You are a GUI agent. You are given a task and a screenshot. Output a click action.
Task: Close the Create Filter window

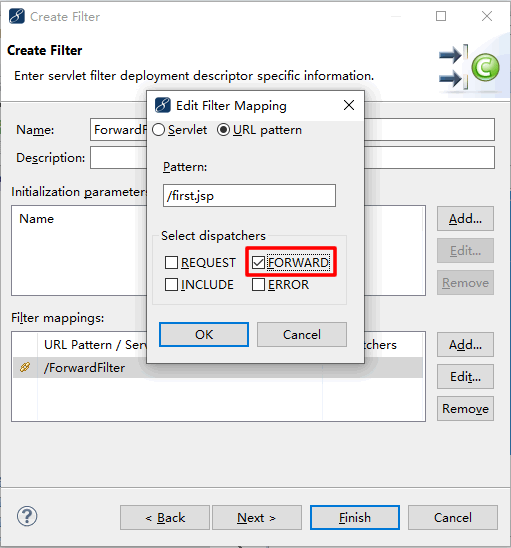[487, 16]
